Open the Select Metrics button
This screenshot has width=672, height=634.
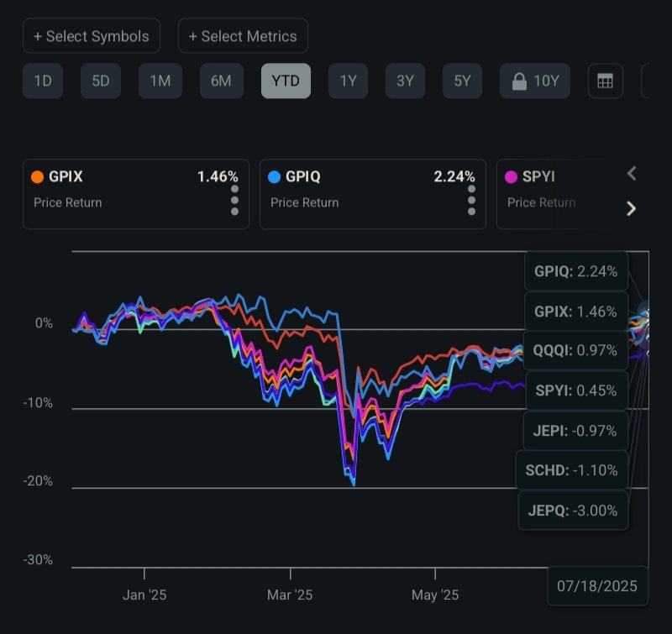tap(243, 36)
